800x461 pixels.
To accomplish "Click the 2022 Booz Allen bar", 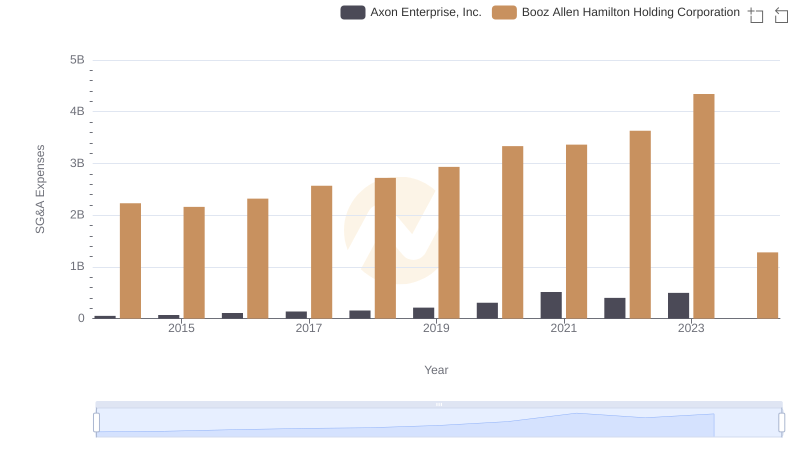I will coord(640,224).
